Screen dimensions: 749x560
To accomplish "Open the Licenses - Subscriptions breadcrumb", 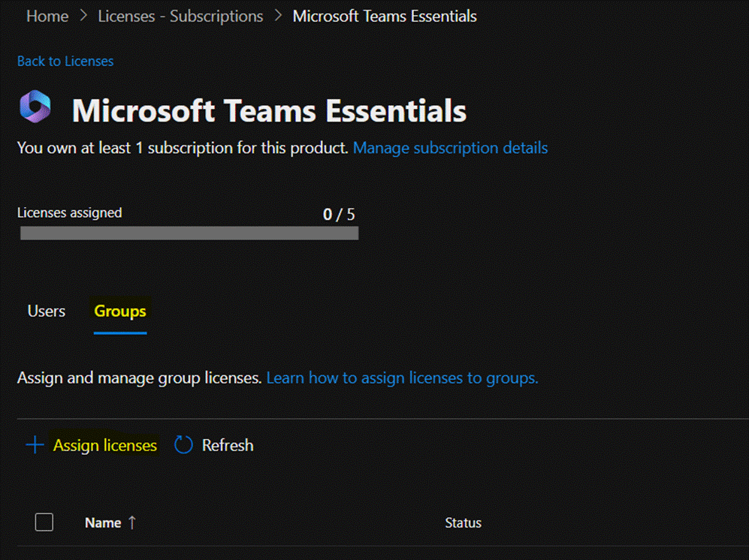I will coord(180,17).
